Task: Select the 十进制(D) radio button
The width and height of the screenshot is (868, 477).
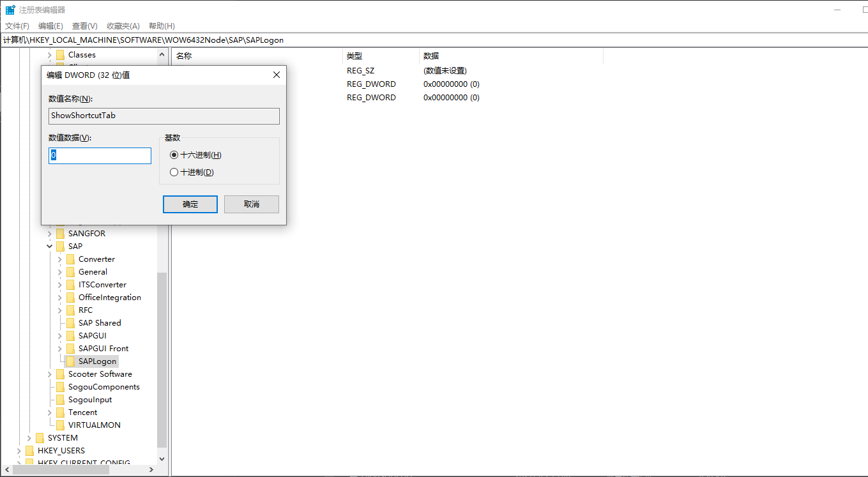Action: [x=173, y=172]
